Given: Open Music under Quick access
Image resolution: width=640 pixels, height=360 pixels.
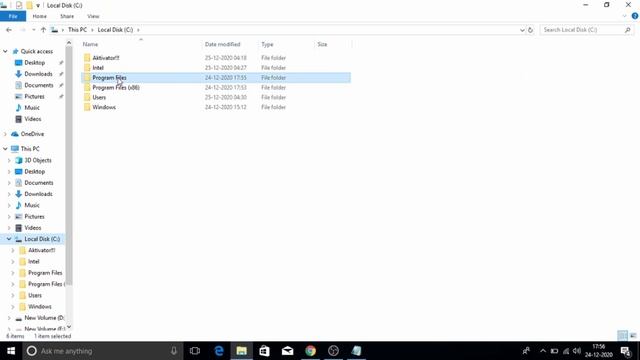Looking at the screenshot, I should (32, 108).
